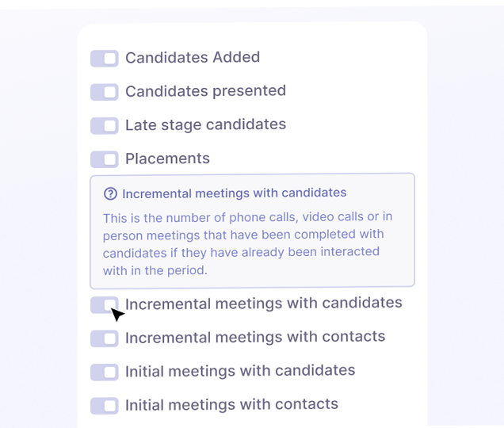The width and height of the screenshot is (504, 428).
Task: Toggle the Candidates Added switch
Action: [x=104, y=59]
